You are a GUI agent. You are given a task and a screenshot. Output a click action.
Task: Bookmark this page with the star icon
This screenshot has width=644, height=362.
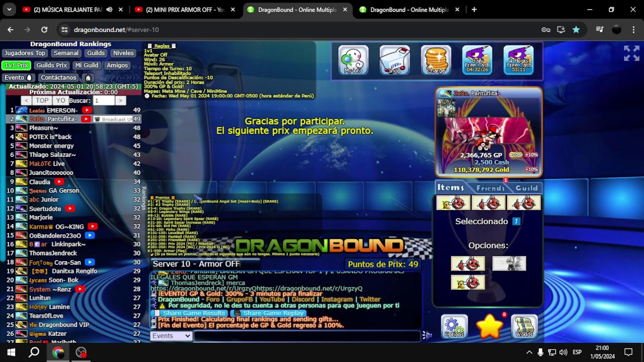coord(576,30)
